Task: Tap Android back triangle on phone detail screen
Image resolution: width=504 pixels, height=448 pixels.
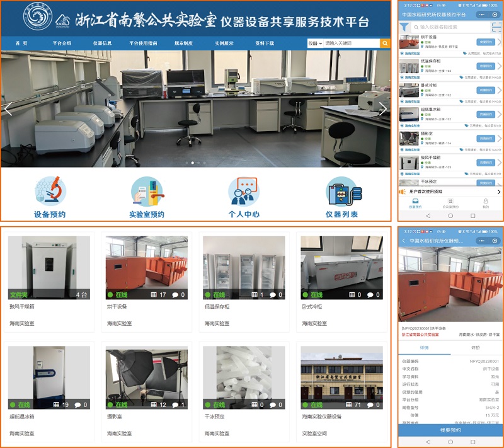Action: point(428,442)
